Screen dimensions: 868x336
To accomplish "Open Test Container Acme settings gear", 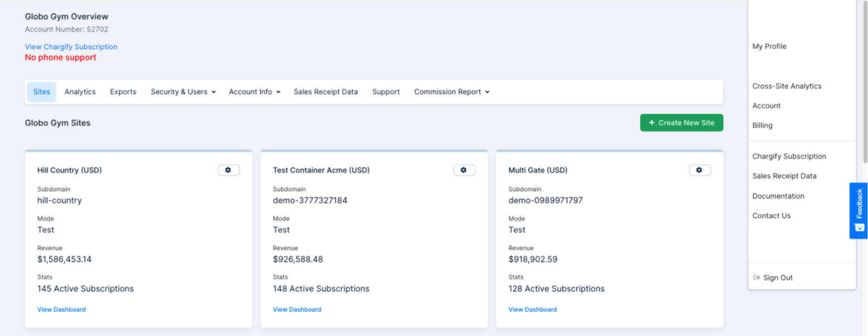I will pos(464,170).
